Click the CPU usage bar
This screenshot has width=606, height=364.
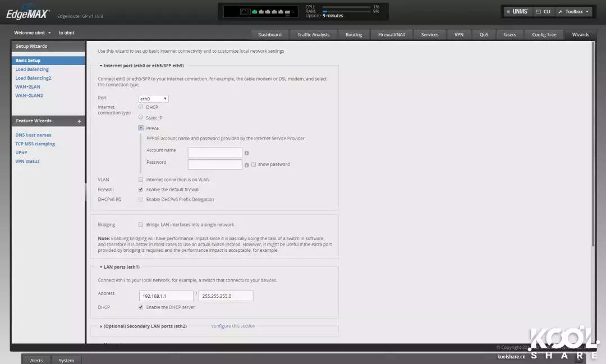[346, 7]
